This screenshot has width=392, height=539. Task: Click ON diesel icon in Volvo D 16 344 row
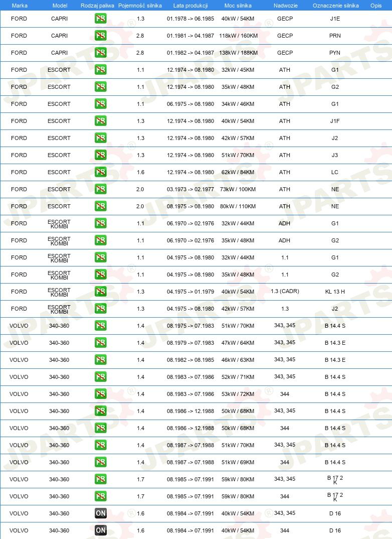[x=101, y=530]
